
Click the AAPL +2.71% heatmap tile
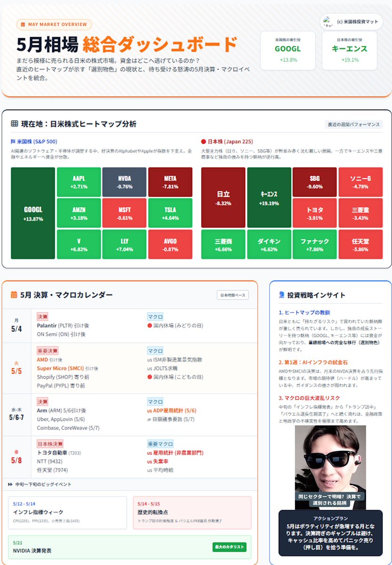click(79, 182)
